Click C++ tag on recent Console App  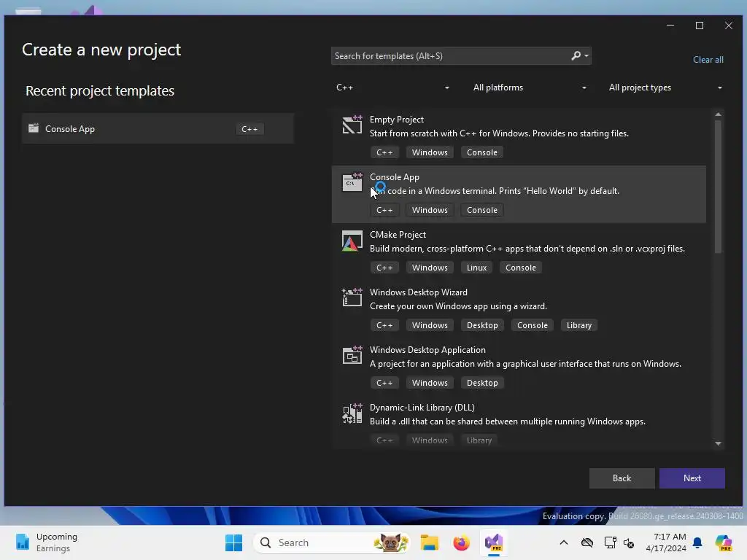tap(249, 129)
